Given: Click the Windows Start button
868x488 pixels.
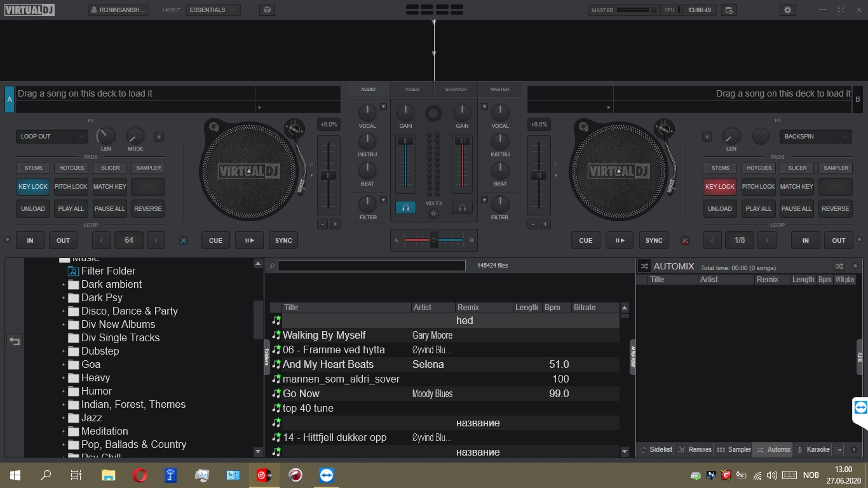Looking at the screenshot, I should point(15,475).
